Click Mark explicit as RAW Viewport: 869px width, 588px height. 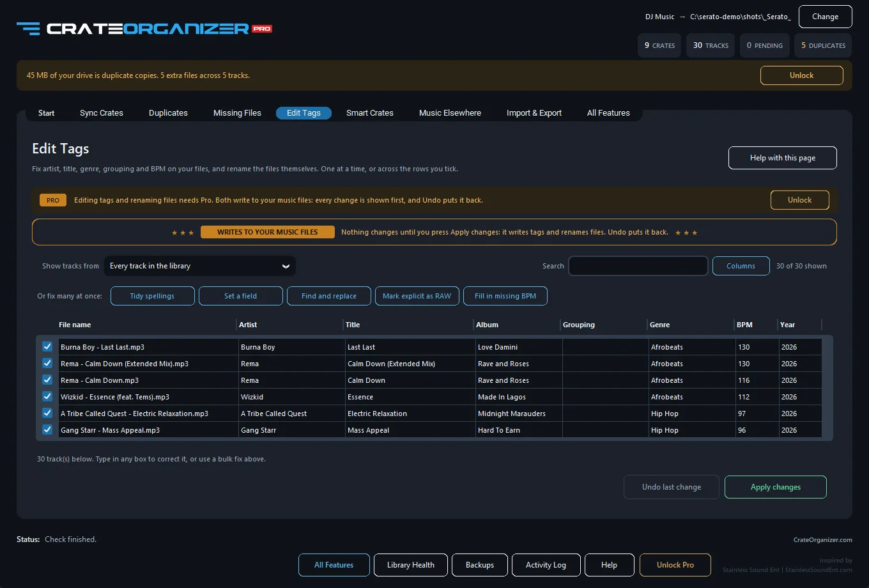coord(417,296)
